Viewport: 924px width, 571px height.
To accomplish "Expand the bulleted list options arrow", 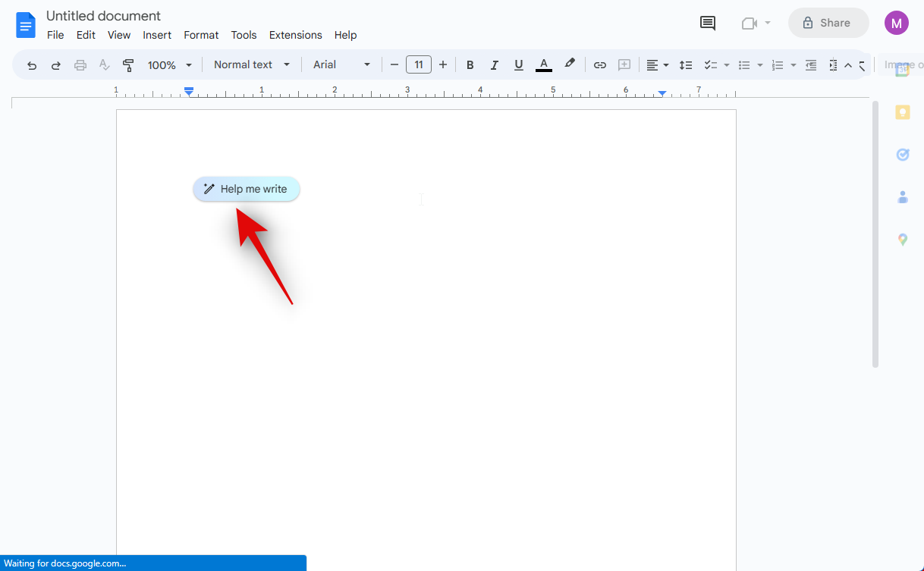I will [760, 65].
